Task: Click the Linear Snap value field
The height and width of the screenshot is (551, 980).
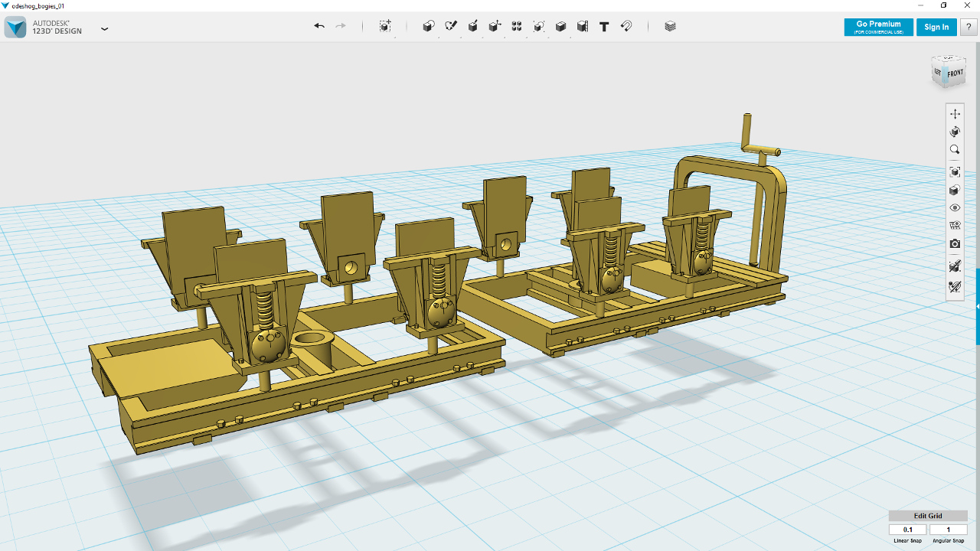Action: click(908, 530)
